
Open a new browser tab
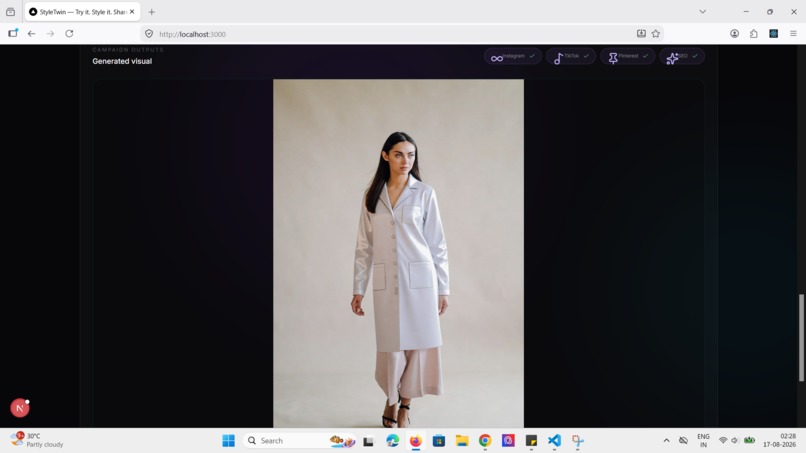click(152, 12)
